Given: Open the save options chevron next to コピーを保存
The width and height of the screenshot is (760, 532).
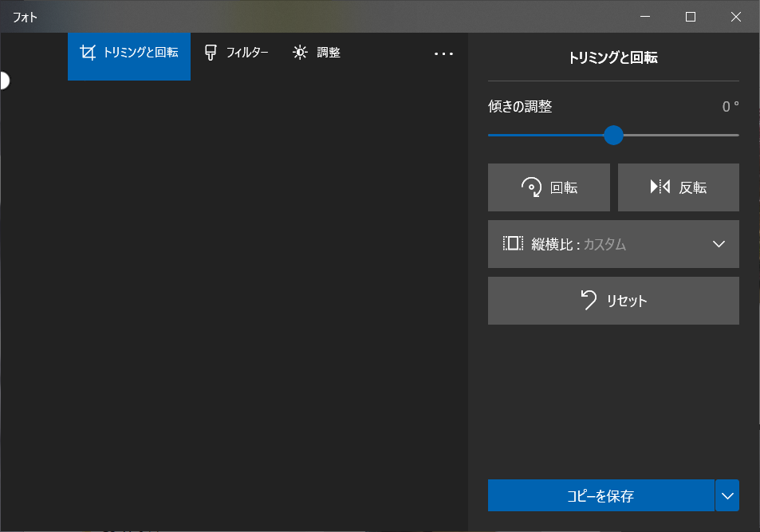Looking at the screenshot, I should point(727,495).
